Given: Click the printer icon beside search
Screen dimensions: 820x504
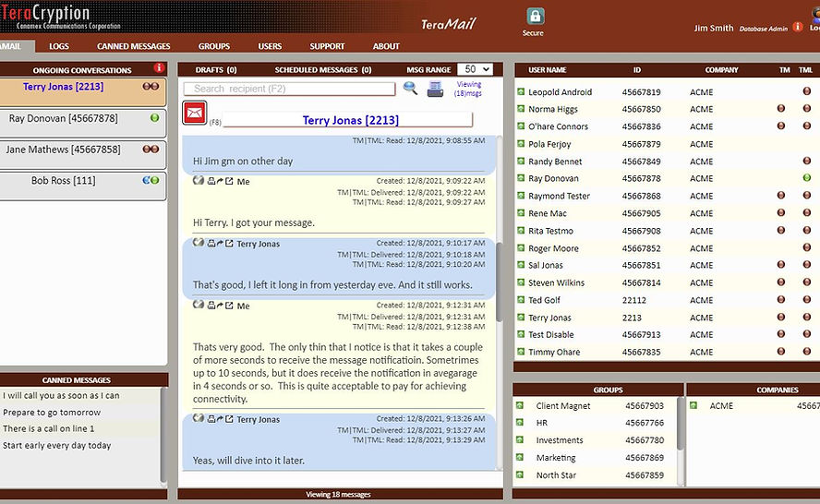Looking at the screenshot, I should (435, 90).
